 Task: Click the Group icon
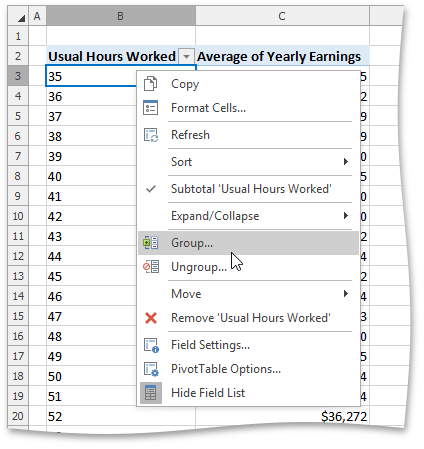click(x=151, y=243)
